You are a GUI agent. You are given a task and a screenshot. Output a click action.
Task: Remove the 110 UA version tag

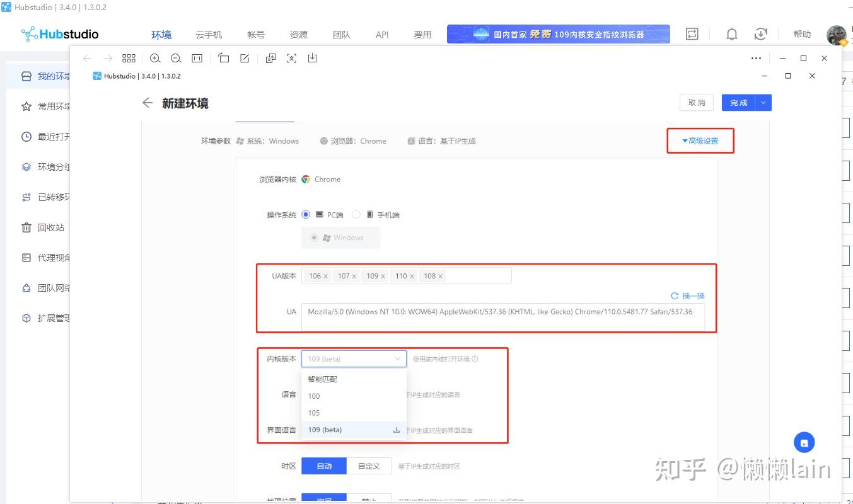pyautogui.click(x=412, y=276)
